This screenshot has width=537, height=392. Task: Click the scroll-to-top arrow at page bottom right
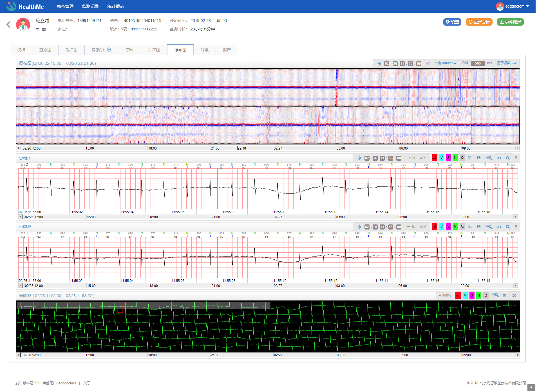point(531,387)
